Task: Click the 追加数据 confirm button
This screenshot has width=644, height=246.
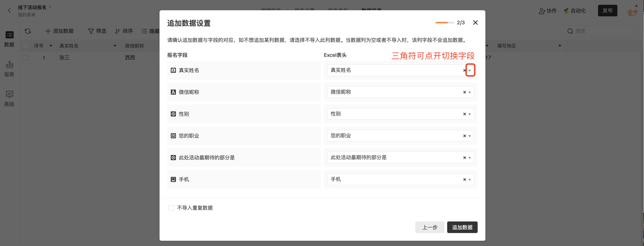Action: click(x=462, y=227)
